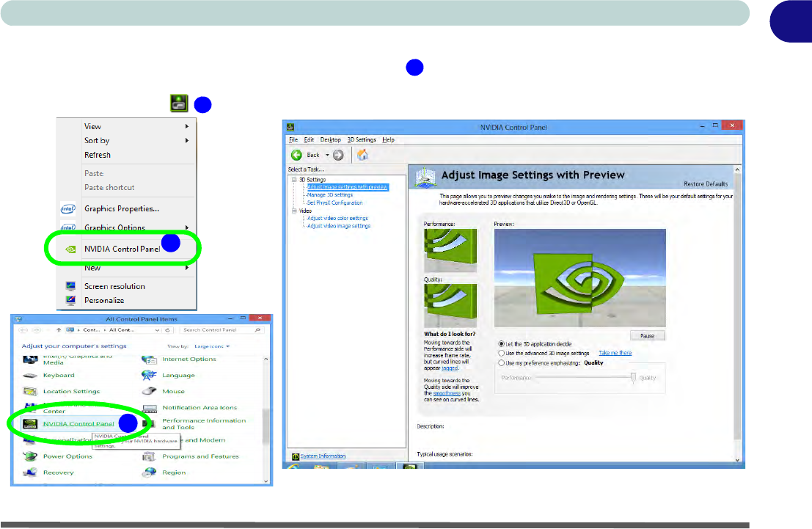The image size is (812, 529).
Task: Expand the View submenu in the context menu
Action: pyautogui.click(x=187, y=126)
